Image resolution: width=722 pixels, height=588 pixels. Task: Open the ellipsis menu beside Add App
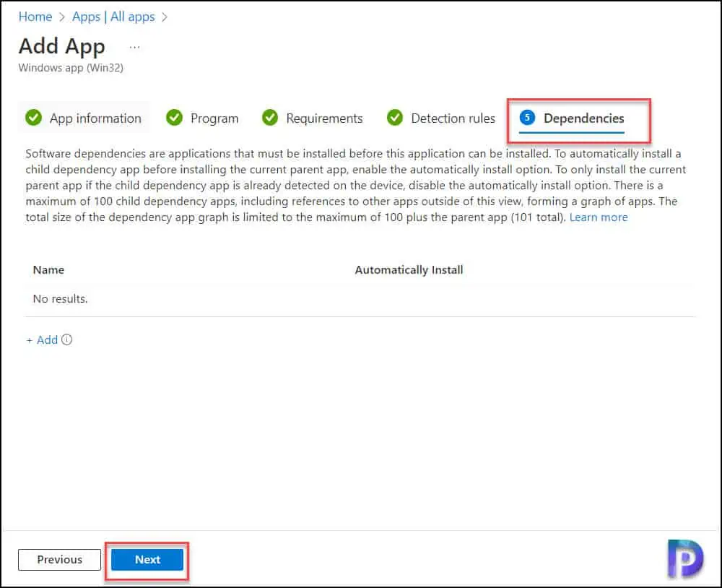click(134, 47)
